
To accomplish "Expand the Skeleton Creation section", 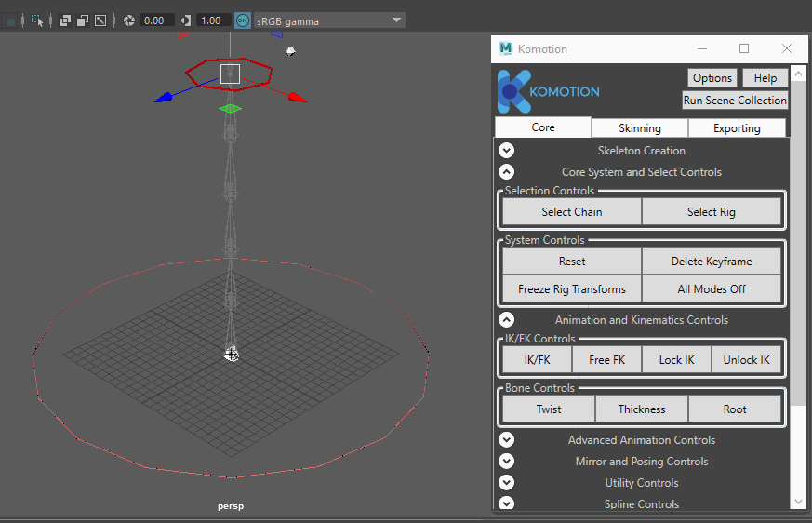I will point(507,151).
